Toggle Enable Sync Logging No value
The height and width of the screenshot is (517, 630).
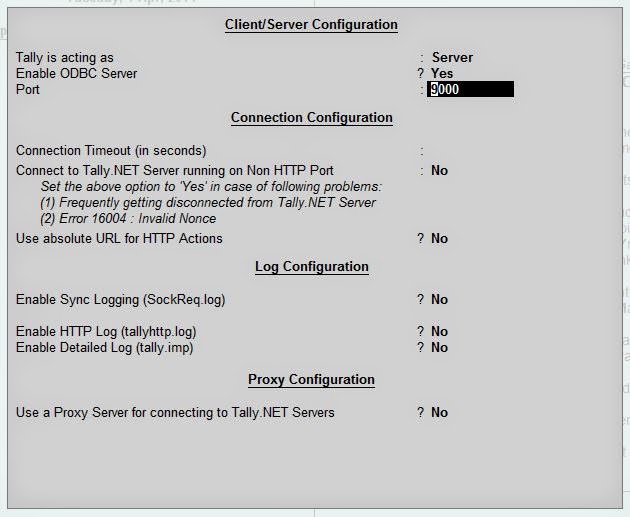click(439, 299)
